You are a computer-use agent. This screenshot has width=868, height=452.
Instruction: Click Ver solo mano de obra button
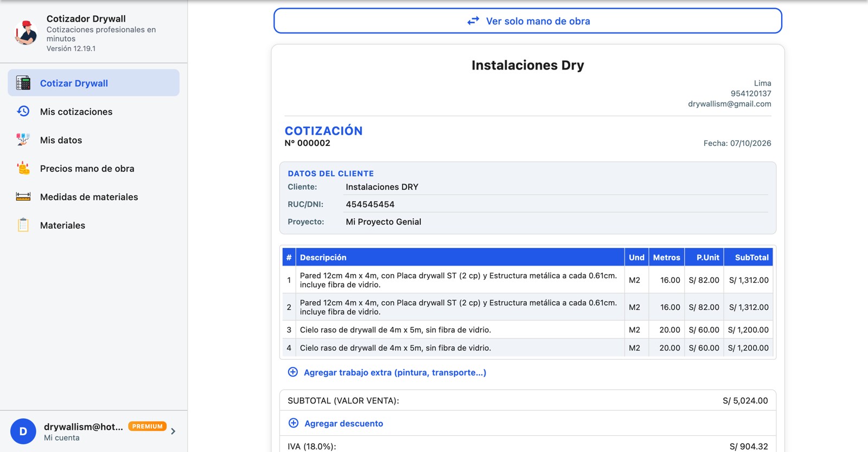point(528,21)
